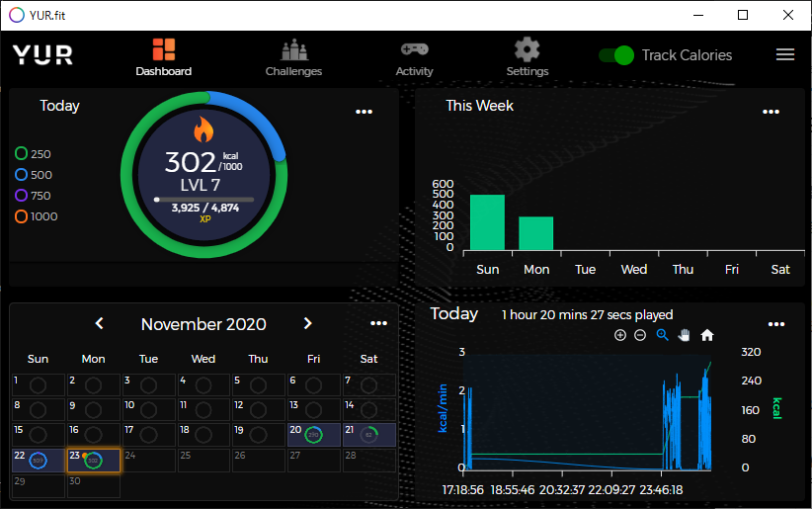The height and width of the screenshot is (509, 812).
Task: Click the purple 750 goal ring
Action: tap(21, 196)
